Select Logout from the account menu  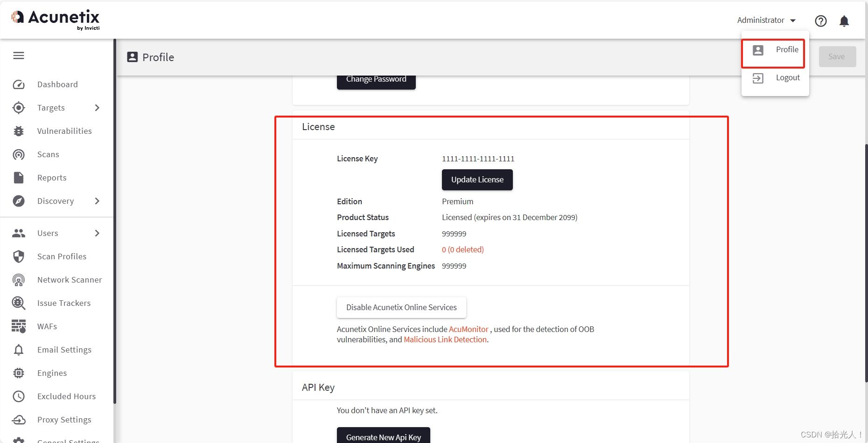(775, 78)
